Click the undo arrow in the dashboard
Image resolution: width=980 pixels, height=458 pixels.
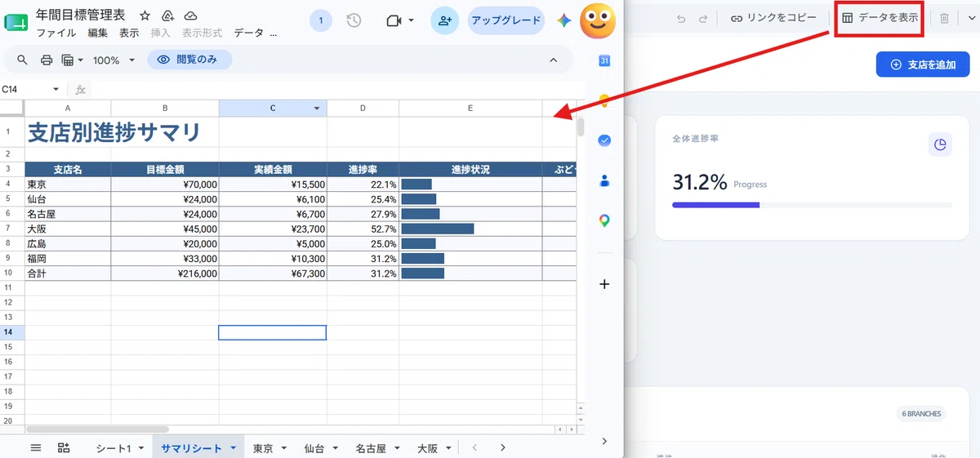tap(681, 18)
